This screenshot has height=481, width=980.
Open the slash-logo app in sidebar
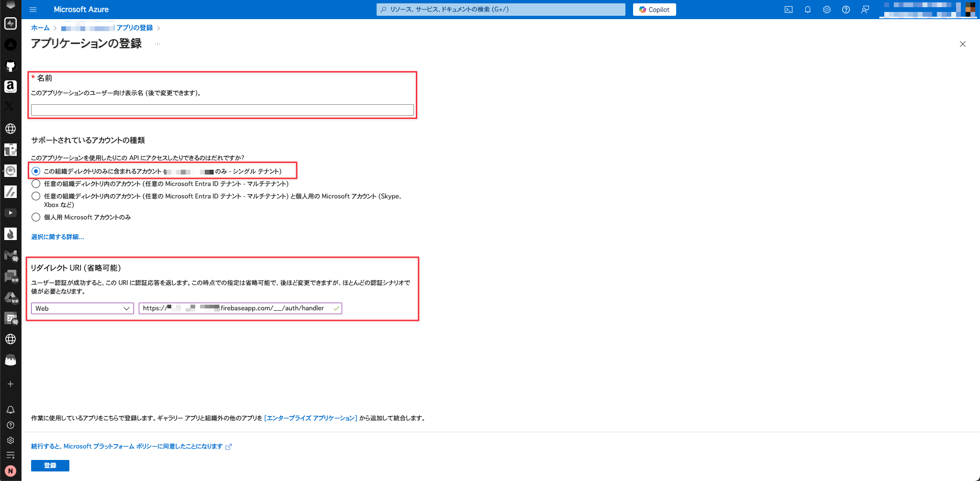pyautogui.click(x=11, y=192)
